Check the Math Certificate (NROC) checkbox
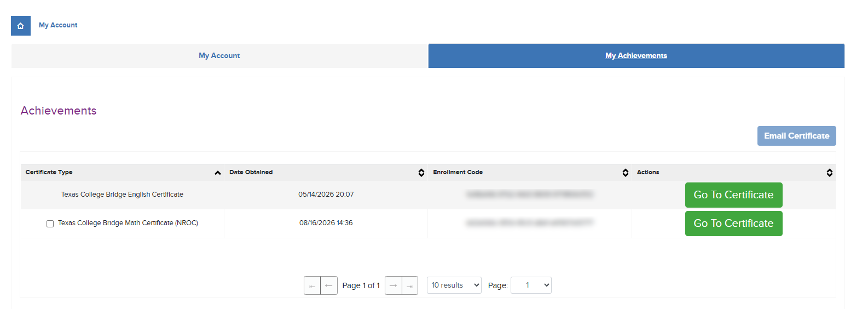Image resolution: width=868 pixels, height=309 pixels. click(x=50, y=224)
